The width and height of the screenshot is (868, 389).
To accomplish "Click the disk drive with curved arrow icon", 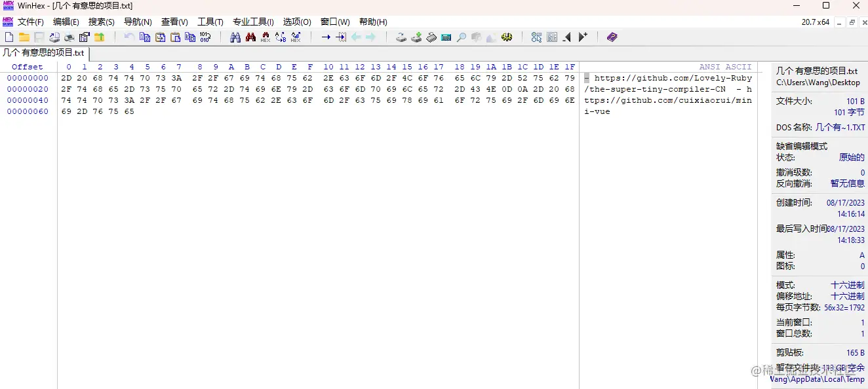I will (x=401, y=37).
